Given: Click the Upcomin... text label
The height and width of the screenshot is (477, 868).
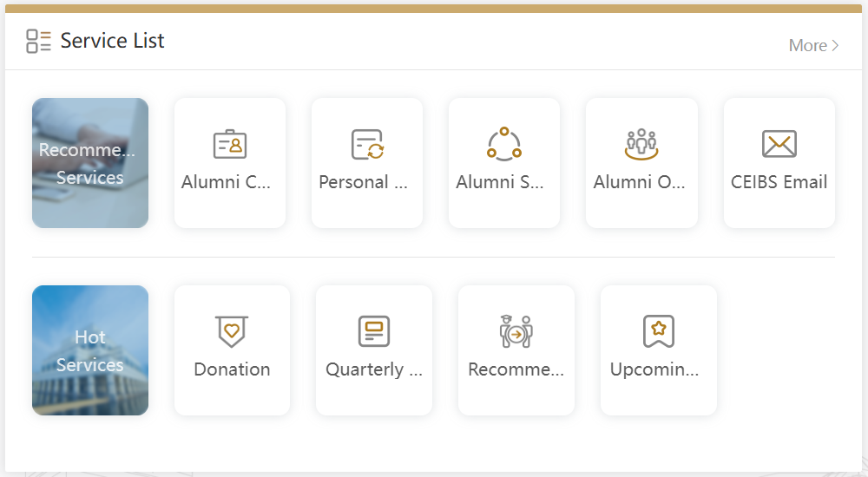Looking at the screenshot, I should 654,369.
